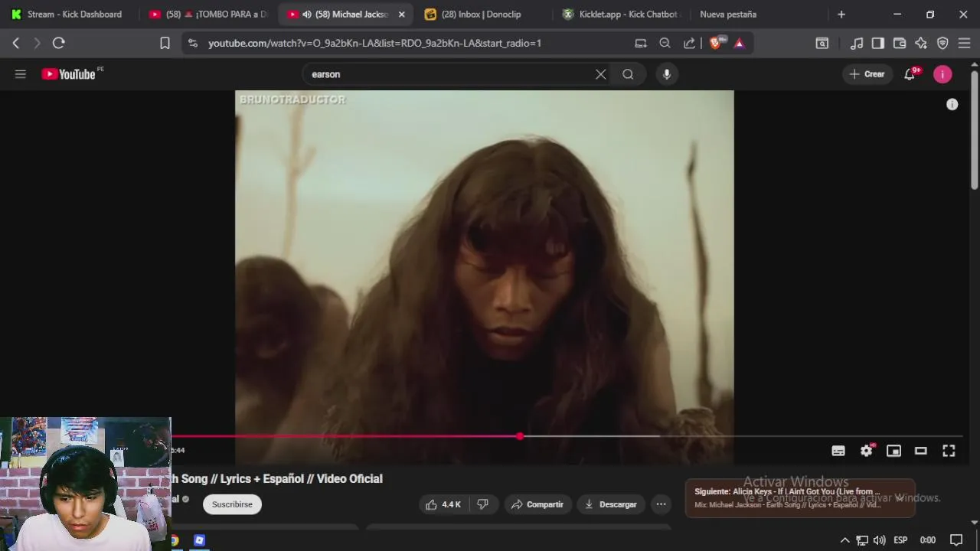
Task: Mute the Michael Jackson tab audio icon
Action: click(x=307, y=15)
